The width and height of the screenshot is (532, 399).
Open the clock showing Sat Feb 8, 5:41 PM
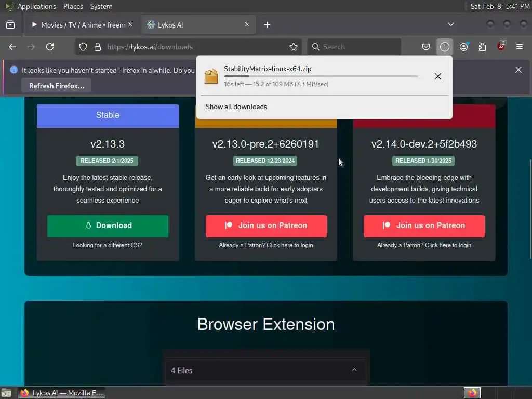[x=500, y=6]
